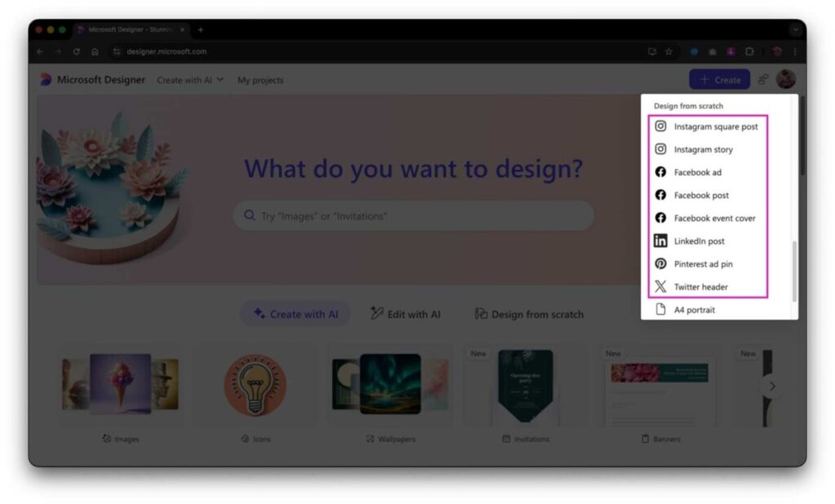Select the LinkedIn post icon
Screen dimensions: 835x504
click(660, 241)
